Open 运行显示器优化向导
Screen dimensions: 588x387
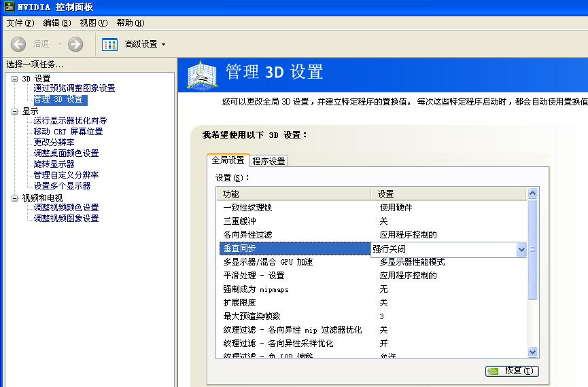(71, 121)
